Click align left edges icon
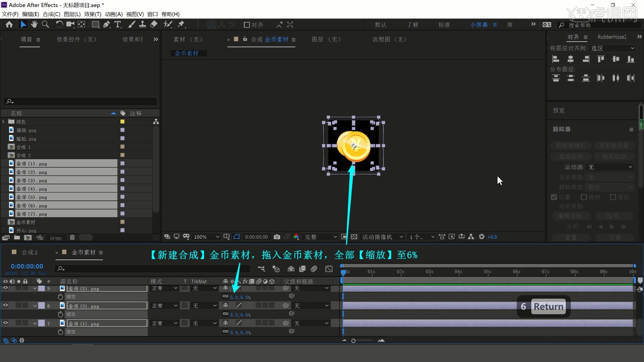This screenshot has width=644, height=362. [556, 59]
